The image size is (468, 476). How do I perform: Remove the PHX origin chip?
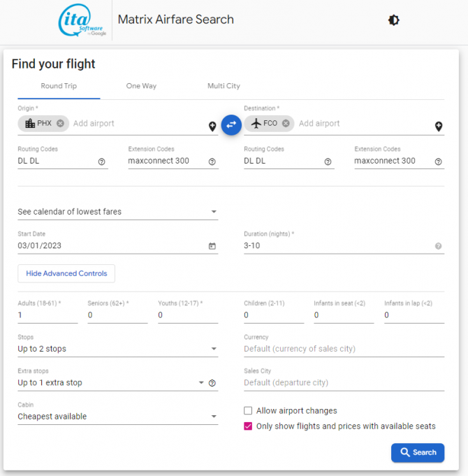pos(60,123)
